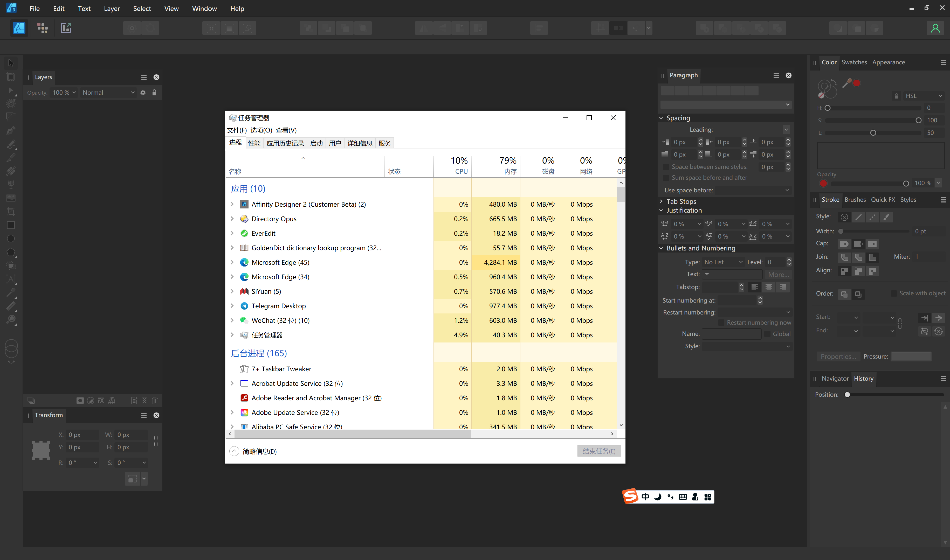The image size is (950, 560).
Task: Expand WeChat process group
Action: [232, 320]
